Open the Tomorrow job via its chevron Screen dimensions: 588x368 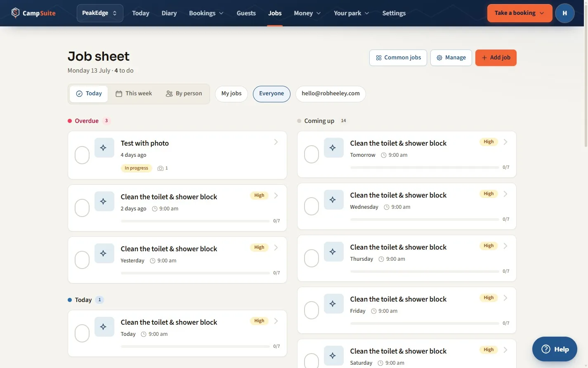point(505,142)
